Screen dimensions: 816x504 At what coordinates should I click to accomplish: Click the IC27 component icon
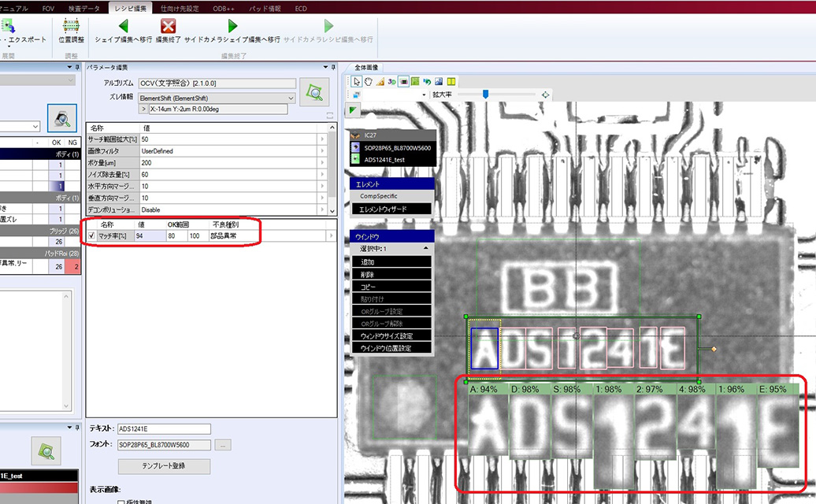355,135
